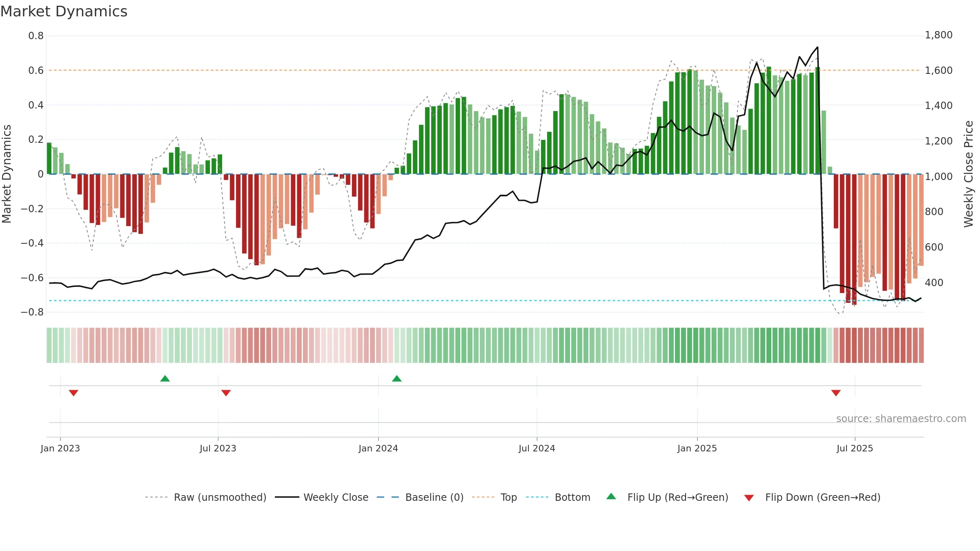
Task: Click the green flip-up triangle near May 2023
Action: [x=165, y=378]
